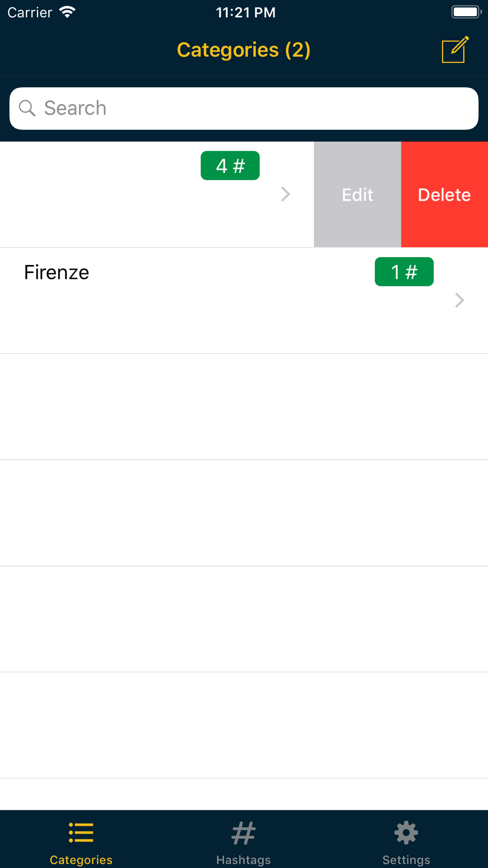
Task: Tap the 11:21 PM status bar clock
Action: tap(245, 12)
